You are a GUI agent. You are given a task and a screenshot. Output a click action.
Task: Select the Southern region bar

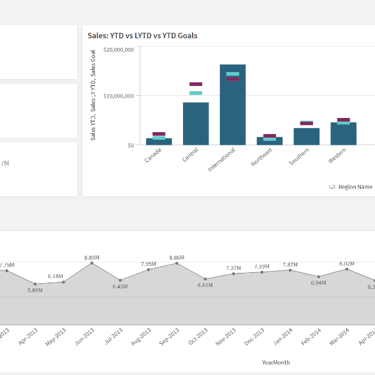307,136
